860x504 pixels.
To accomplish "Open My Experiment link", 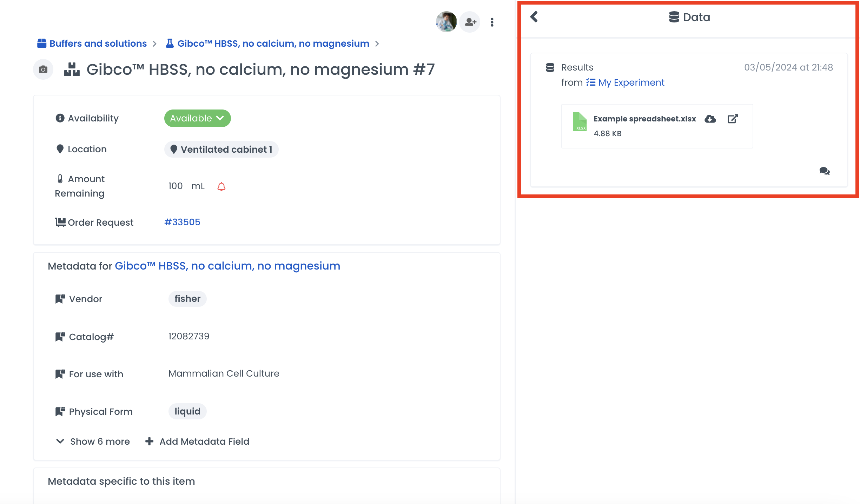I will [631, 82].
